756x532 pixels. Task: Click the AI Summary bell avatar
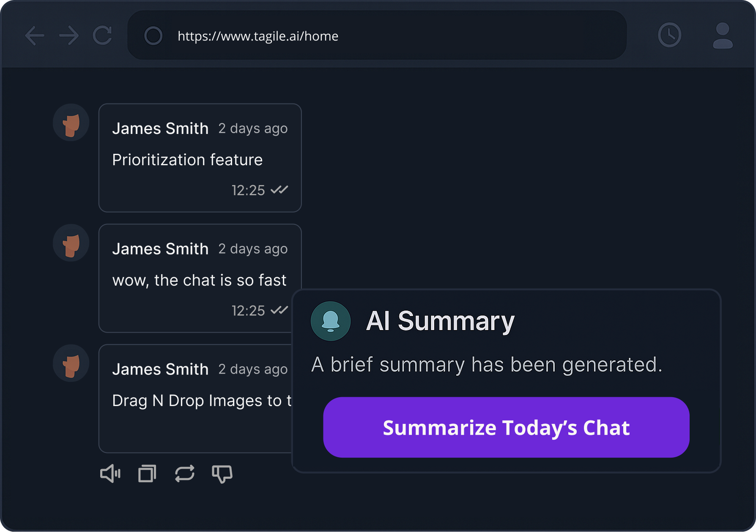(330, 321)
